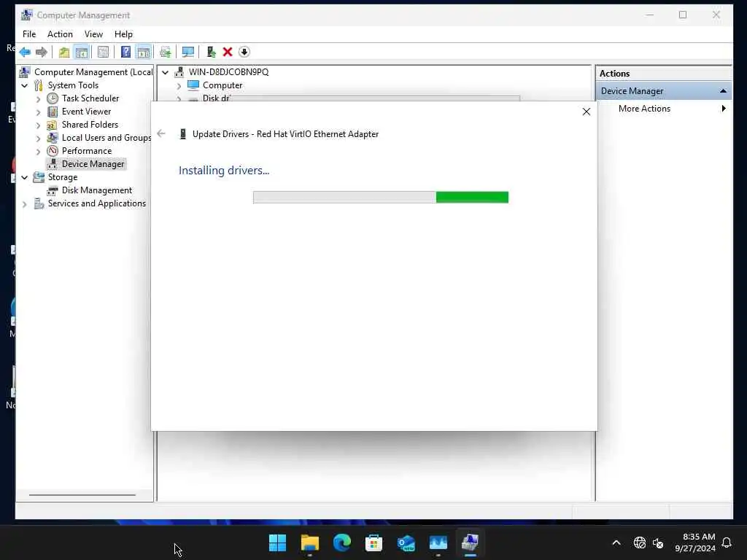This screenshot has height=560, width=747.
Task: Click the Up One Level folder icon
Action: (64, 52)
